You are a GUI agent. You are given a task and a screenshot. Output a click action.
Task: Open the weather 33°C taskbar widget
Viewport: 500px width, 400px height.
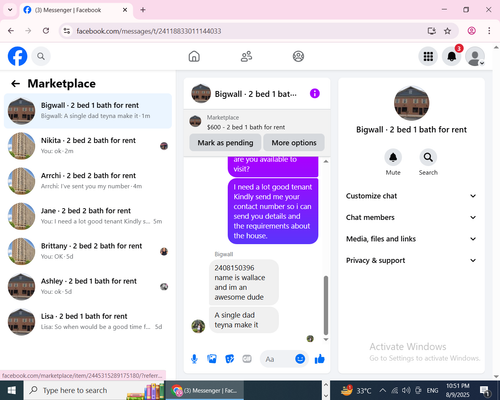click(x=356, y=390)
